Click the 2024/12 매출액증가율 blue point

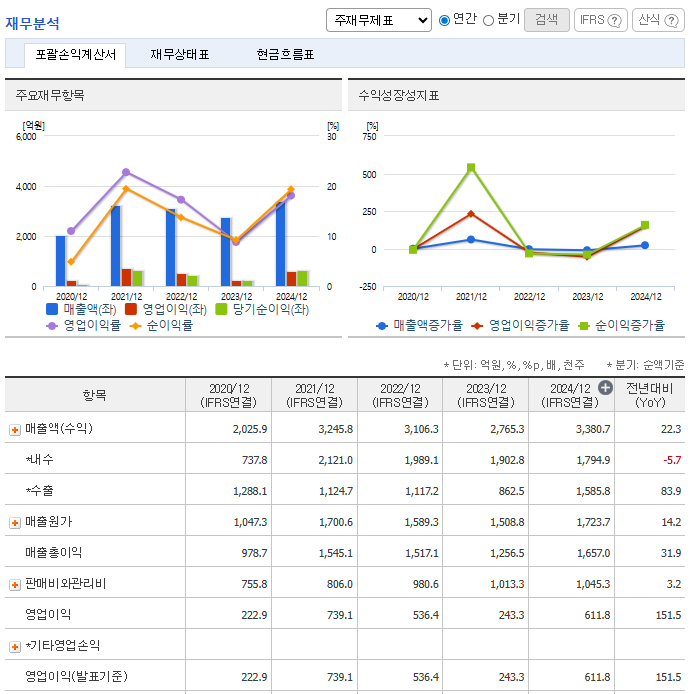coord(645,245)
